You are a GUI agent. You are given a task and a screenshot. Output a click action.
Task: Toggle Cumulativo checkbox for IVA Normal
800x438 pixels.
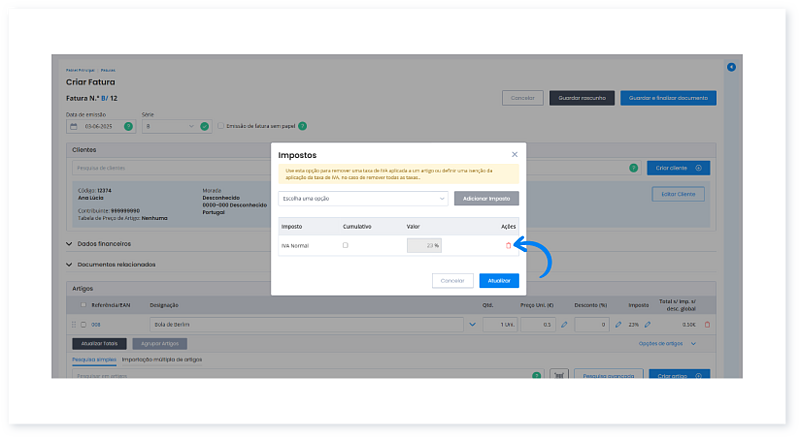point(346,245)
